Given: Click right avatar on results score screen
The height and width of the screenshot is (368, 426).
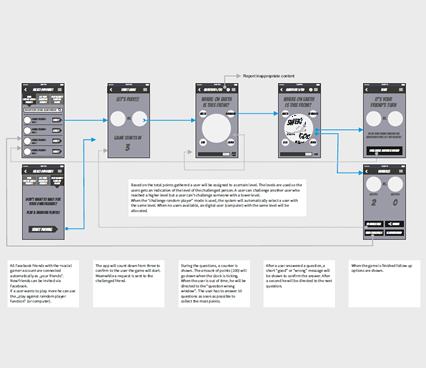Looking at the screenshot, I should (x=395, y=184).
